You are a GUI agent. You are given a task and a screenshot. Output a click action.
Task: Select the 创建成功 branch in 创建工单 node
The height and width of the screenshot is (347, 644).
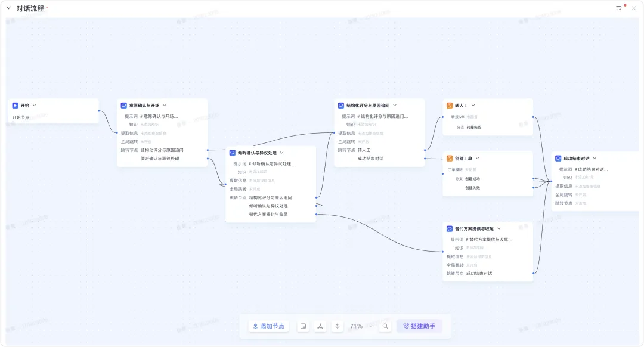point(472,179)
